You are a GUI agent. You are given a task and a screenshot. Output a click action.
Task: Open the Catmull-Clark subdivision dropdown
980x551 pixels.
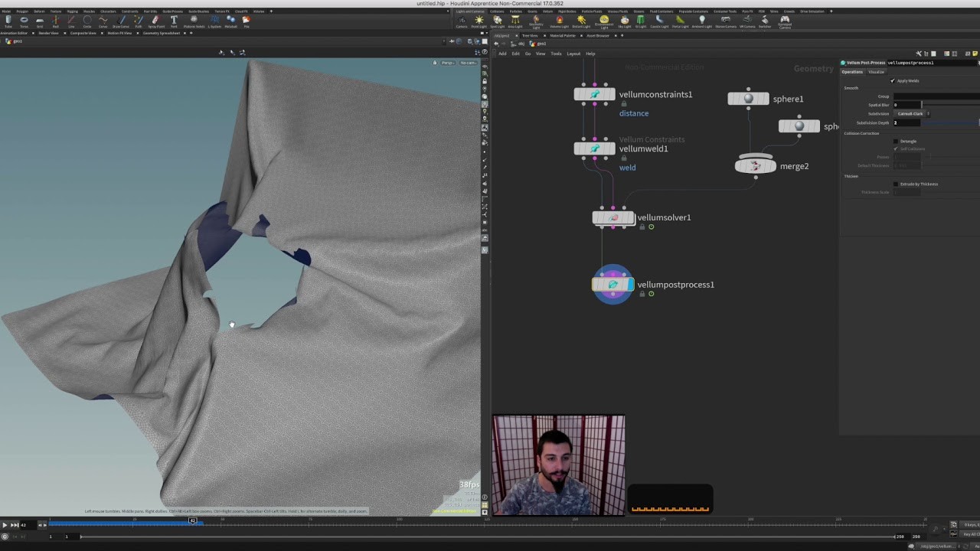[911, 113]
